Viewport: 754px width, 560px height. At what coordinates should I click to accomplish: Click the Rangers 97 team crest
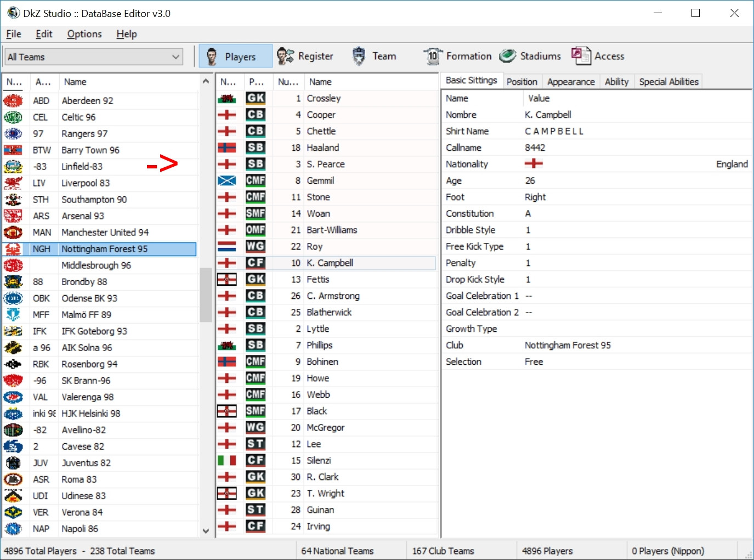pyautogui.click(x=13, y=134)
